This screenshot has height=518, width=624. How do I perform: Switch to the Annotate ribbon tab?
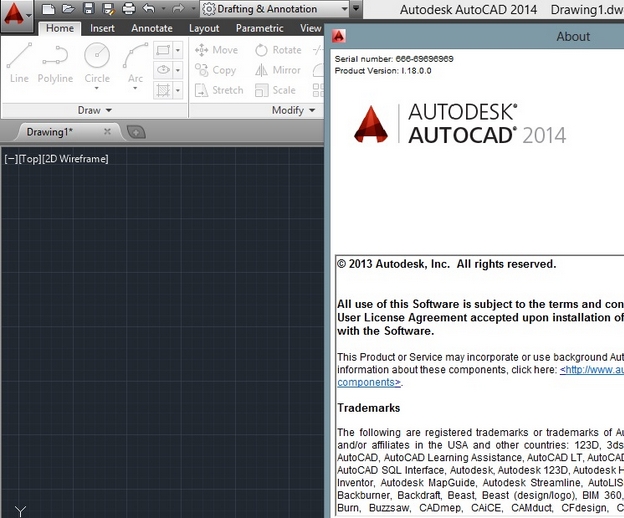point(152,28)
